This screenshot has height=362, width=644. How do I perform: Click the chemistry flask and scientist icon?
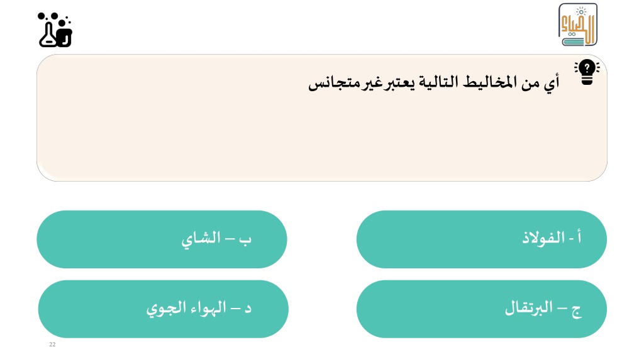[x=55, y=30]
